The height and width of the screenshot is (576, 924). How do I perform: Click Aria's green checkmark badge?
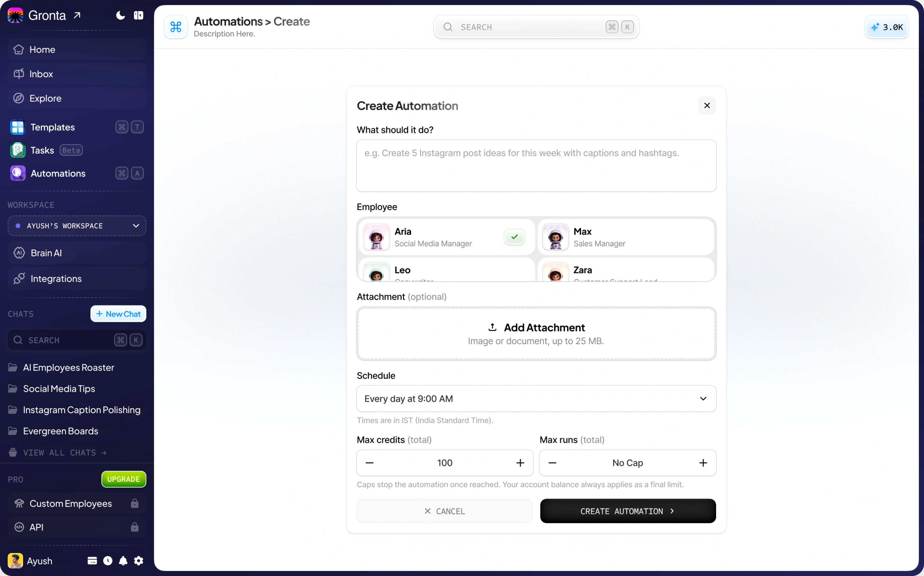(514, 237)
